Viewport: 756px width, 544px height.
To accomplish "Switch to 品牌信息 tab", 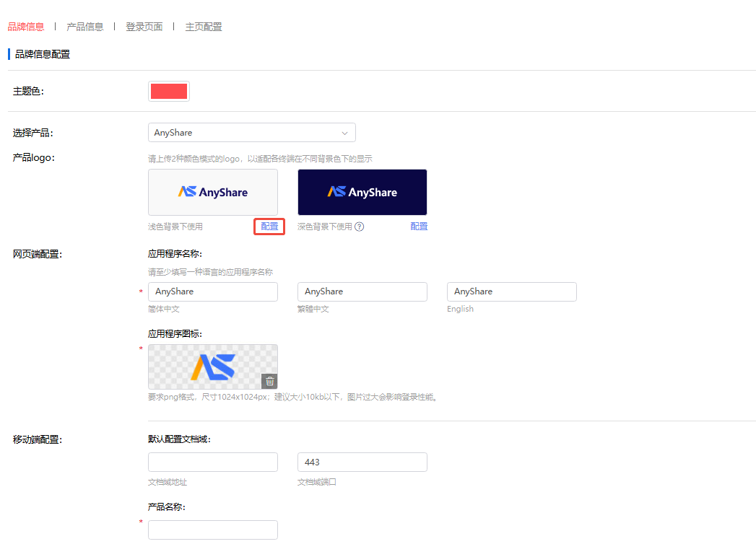I will click(x=26, y=27).
